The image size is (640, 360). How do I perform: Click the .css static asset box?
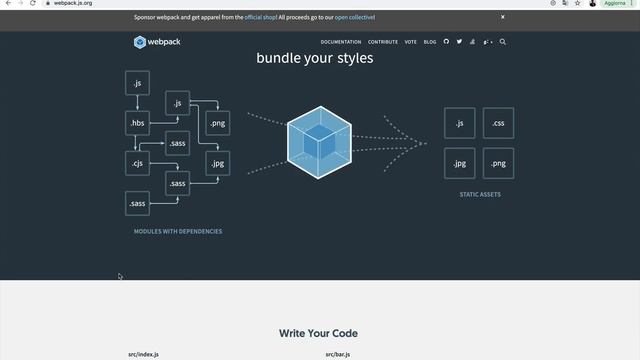[x=498, y=123]
